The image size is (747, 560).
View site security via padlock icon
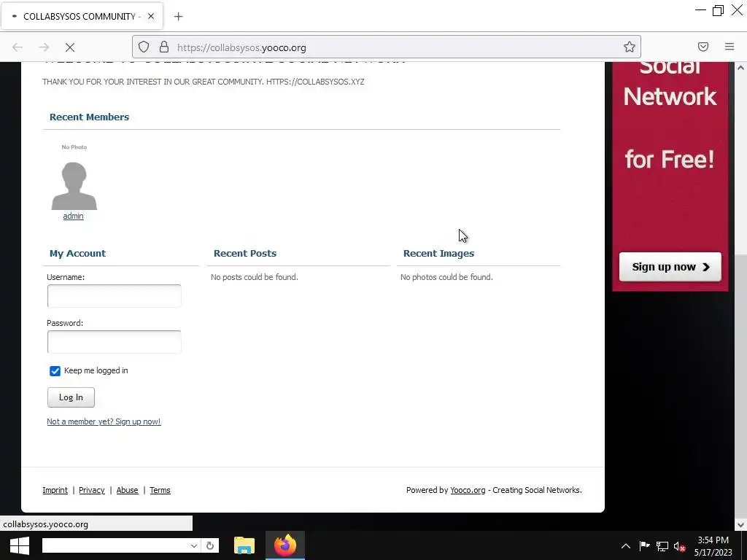[x=164, y=47]
